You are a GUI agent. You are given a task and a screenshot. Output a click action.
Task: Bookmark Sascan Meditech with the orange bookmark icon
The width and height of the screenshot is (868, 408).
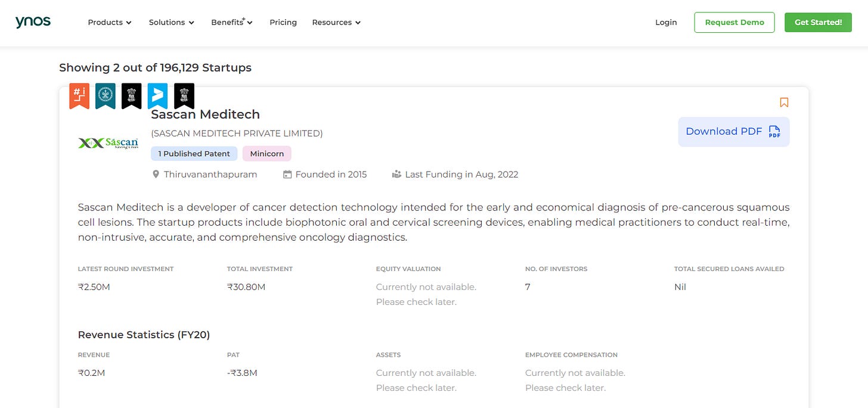pyautogui.click(x=784, y=102)
